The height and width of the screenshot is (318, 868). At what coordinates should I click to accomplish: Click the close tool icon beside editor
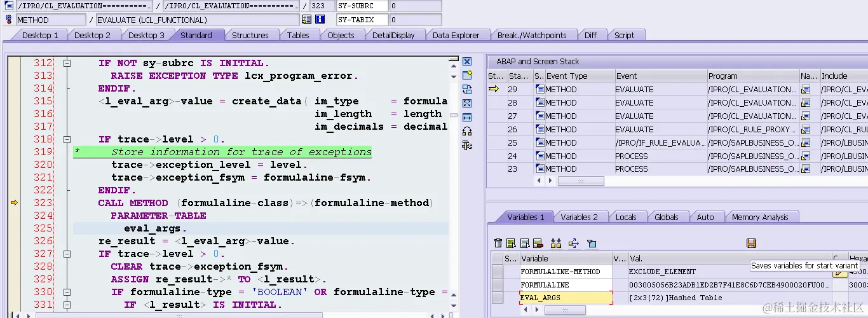pos(467,62)
